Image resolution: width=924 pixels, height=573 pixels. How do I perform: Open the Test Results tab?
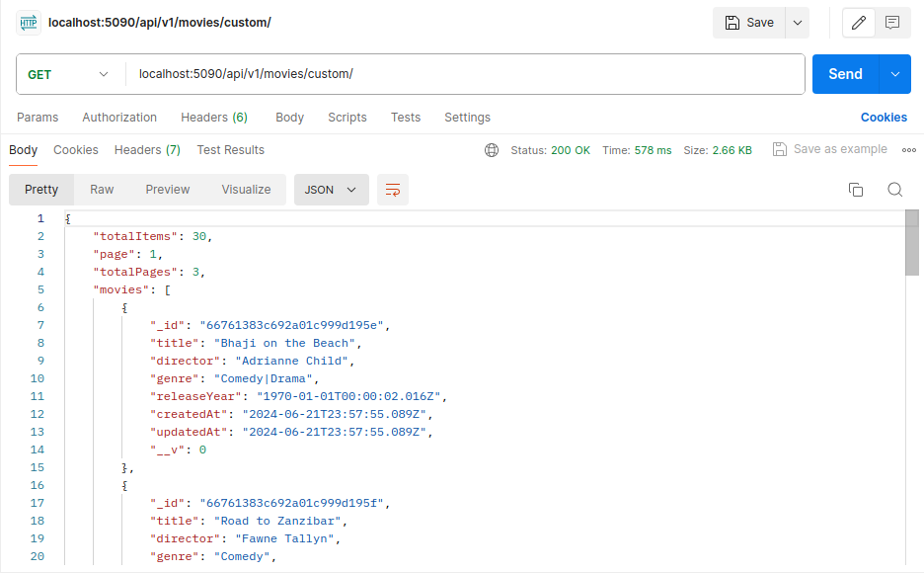pos(230,150)
